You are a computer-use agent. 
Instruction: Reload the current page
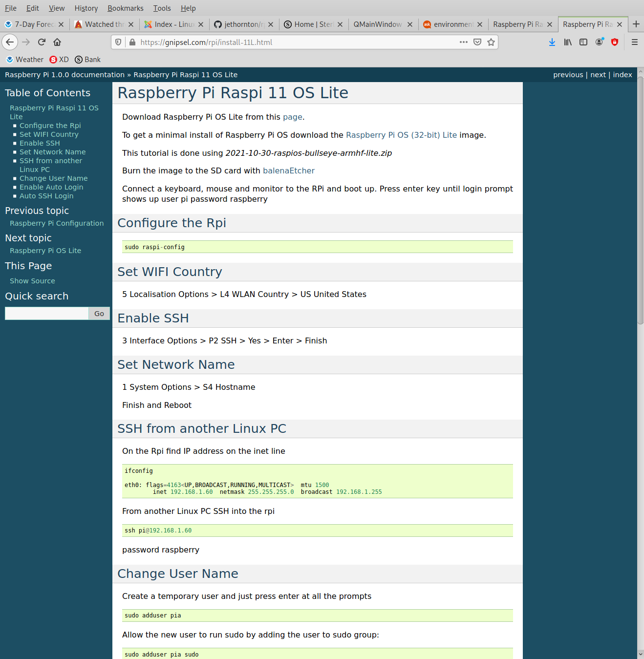42,42
